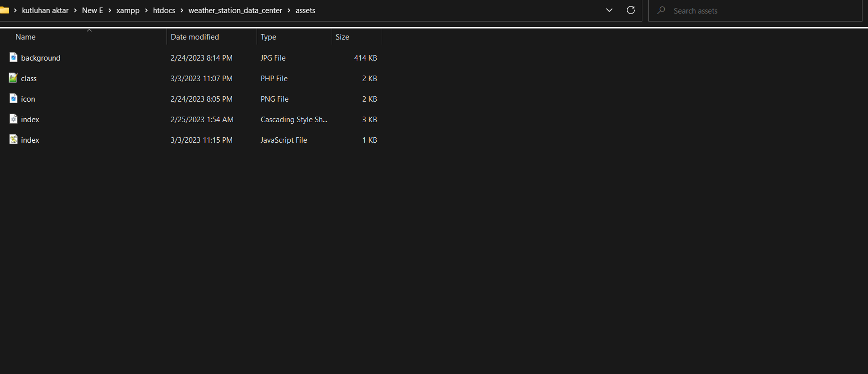Click the folder icon in address bar

(5, 10)
